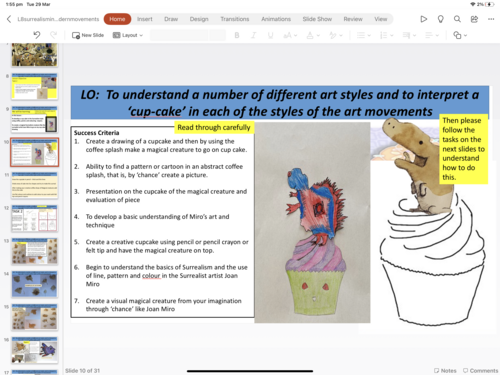
Task: Select slide 10 thumbnail
Action: (35, 152)
